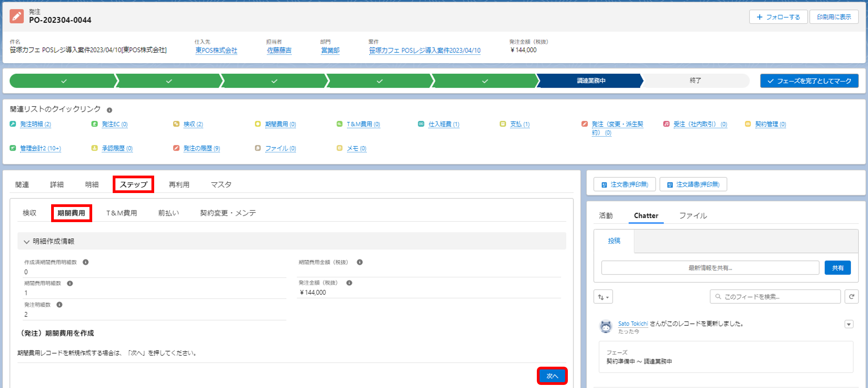Open the feed sort order menu
Image resolution: width=868 pixels, height=388 pixels.
coord(603,297)
